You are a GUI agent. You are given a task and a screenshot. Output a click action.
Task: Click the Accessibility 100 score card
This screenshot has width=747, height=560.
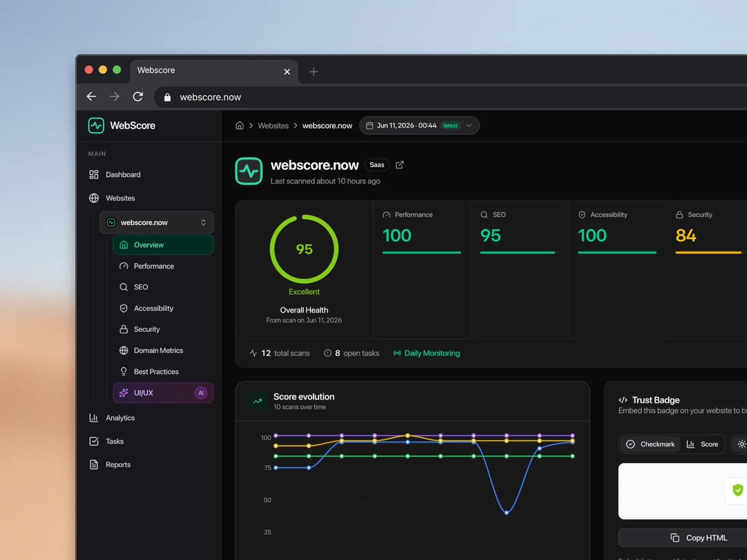click(617, 269)
